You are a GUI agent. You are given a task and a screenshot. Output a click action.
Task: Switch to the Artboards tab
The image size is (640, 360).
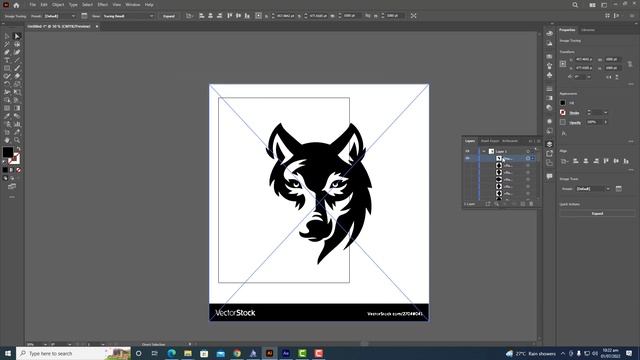tap(510, 141)
